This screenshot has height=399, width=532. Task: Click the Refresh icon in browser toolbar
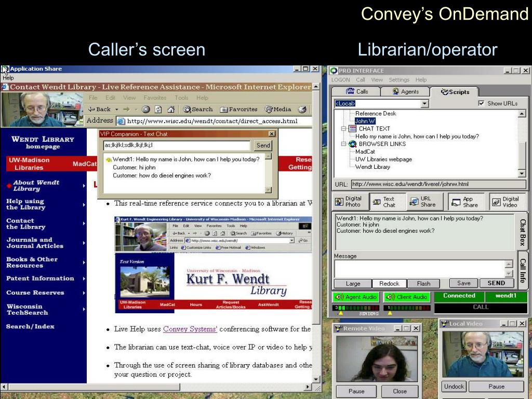(x=158, y=109)
